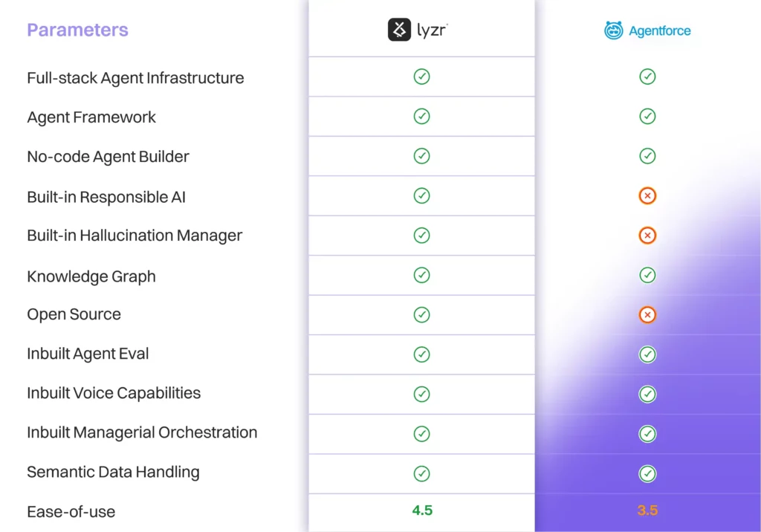Click Agentforce cross icon for Built-in Hallucination Manager

click(x=647, y=236)
